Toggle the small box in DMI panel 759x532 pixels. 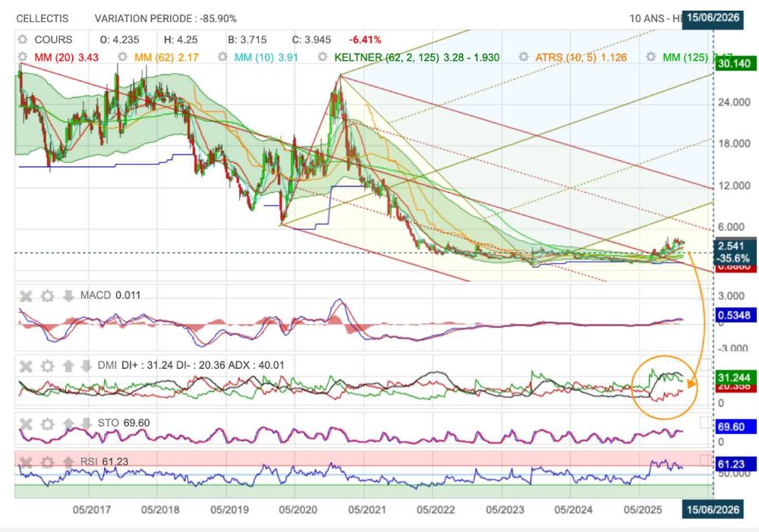707,364
